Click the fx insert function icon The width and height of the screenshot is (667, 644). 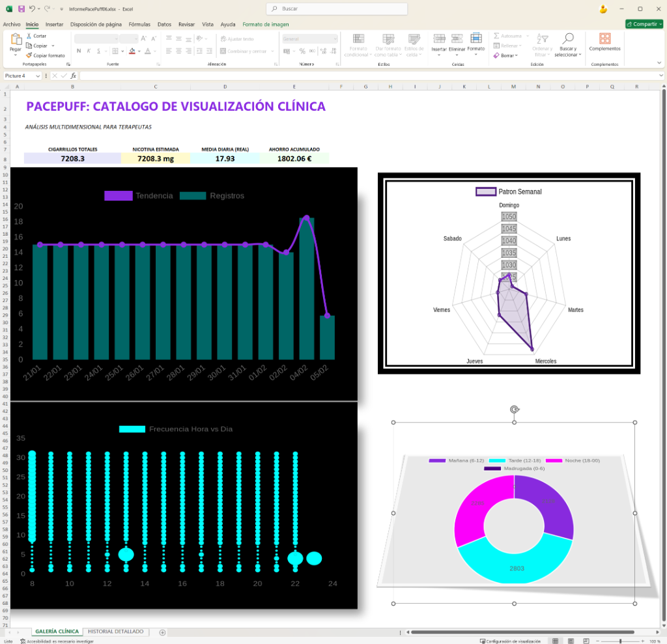point(73,76)
